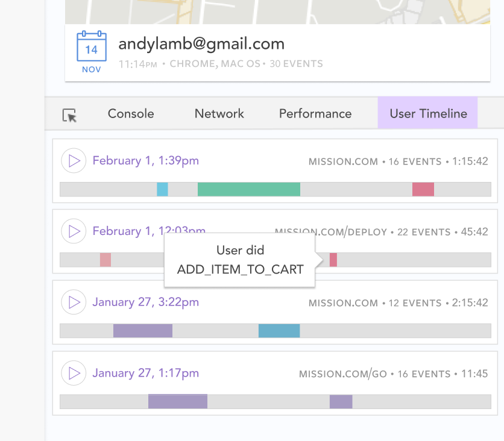The image size is (504, 441).
Task: Play the January 27, 1:17pm session
Action: coord(74,373)
